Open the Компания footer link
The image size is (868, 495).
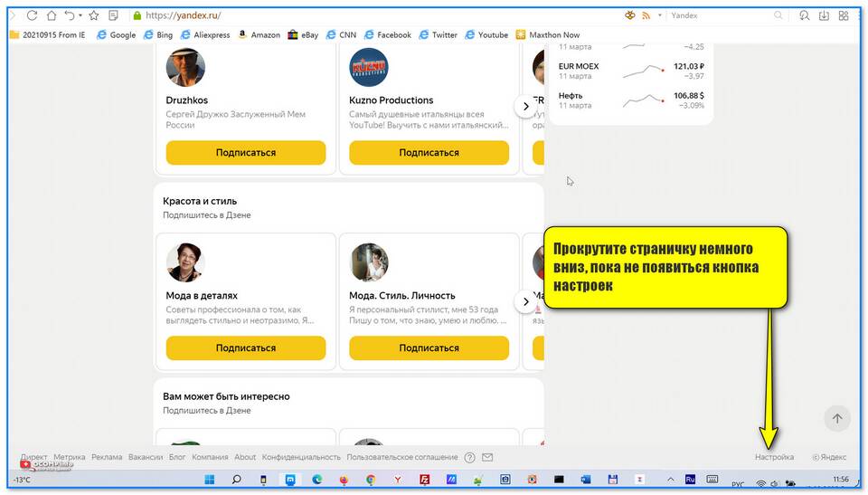pyautogui.click(x=210, y=457)
